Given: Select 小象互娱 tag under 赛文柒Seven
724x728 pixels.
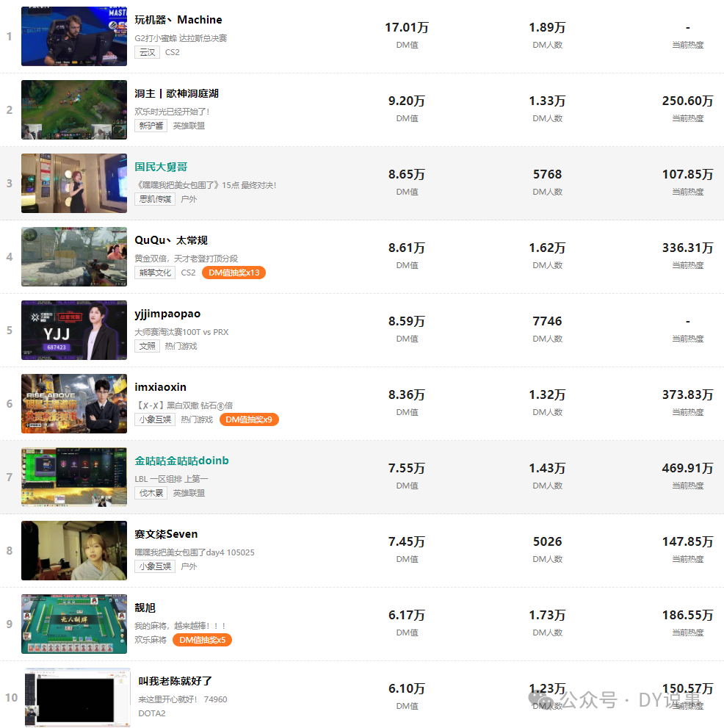Looking at the screenshot, I should coord(155,566).
